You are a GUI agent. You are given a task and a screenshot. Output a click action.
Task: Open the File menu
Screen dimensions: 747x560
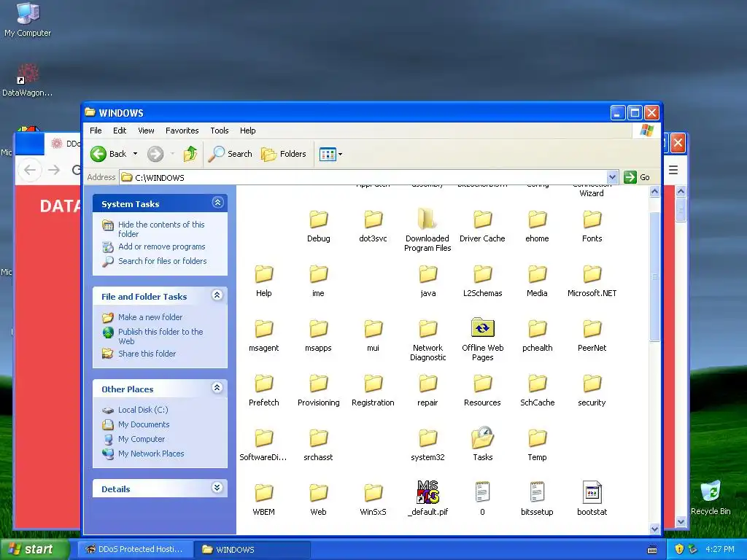point(96,131)
